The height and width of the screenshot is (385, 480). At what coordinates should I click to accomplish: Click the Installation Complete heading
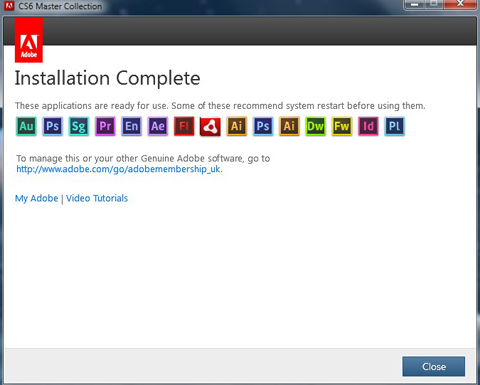coord(107,79)
